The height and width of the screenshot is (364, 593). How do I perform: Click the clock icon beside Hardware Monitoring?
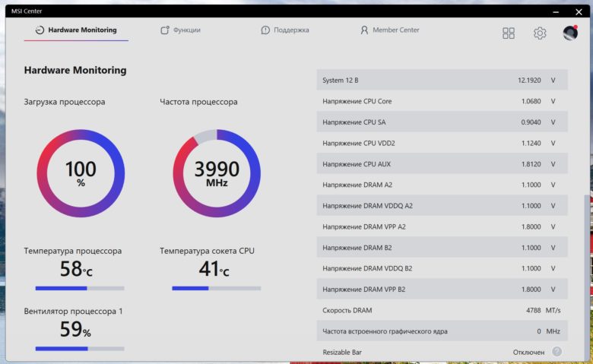pos(40,30)
